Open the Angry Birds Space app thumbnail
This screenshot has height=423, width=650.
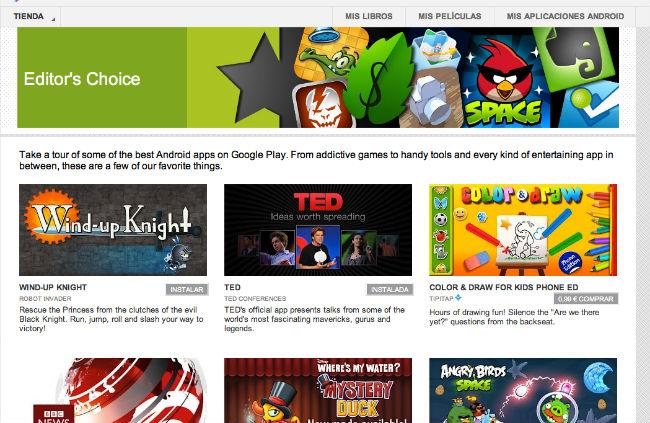point(523,391)
